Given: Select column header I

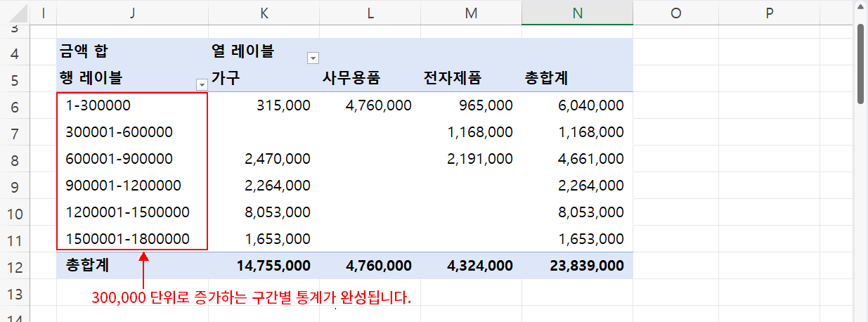Looking at the screenshot, I should [44, 12].
